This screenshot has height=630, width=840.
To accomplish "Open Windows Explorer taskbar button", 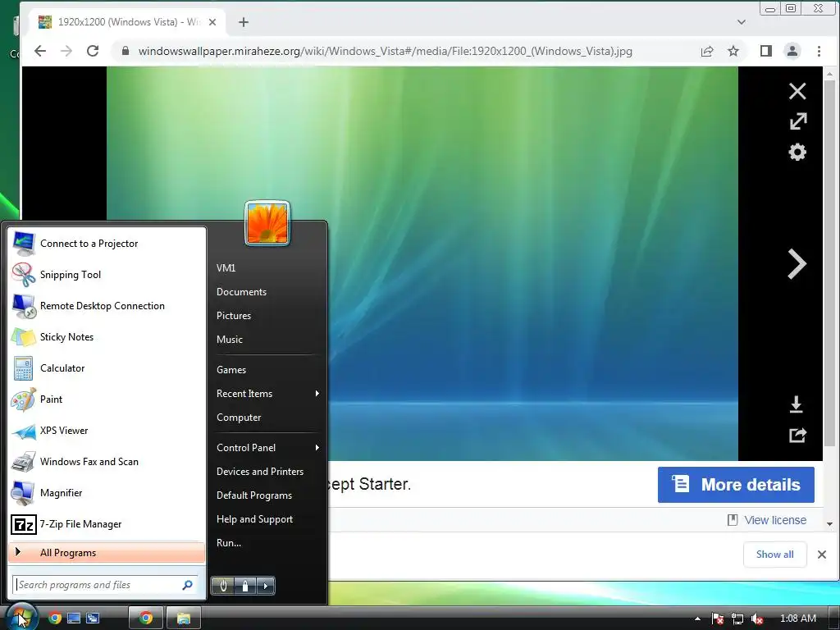I will pyautogui.click(x=184, y=619).
